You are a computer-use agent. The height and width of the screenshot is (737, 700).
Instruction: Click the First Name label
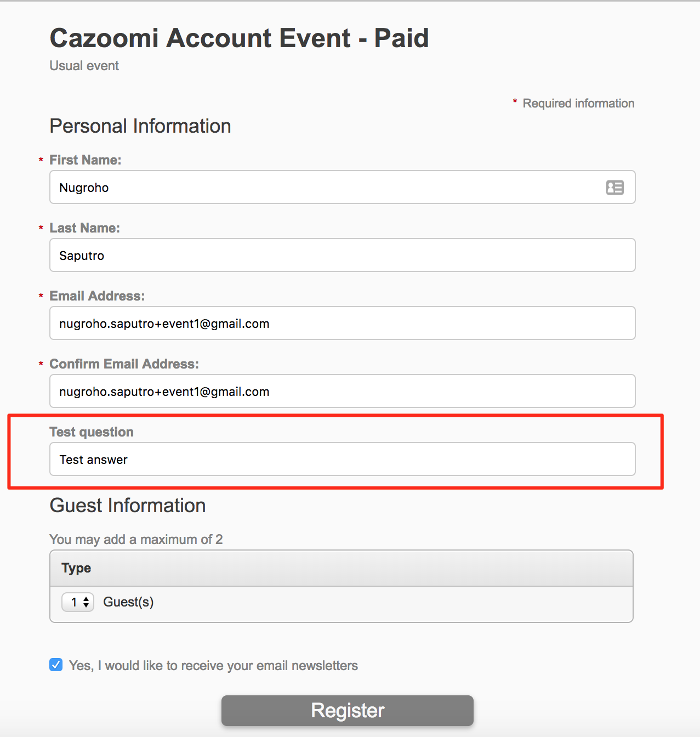tap(86, 160)
